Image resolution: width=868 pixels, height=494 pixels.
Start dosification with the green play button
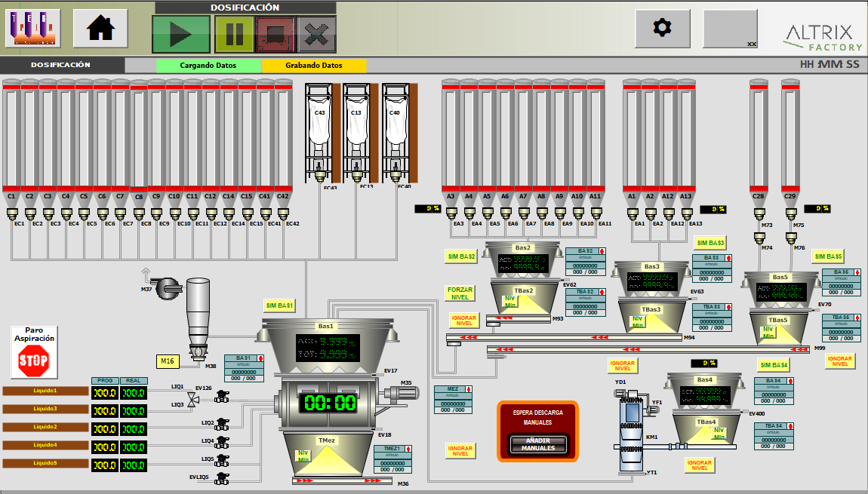point(181,34)
